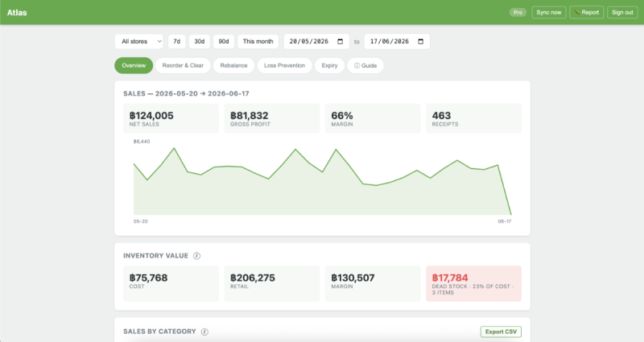
Task: Select the 90d range button
Action: tap(224, 42)
